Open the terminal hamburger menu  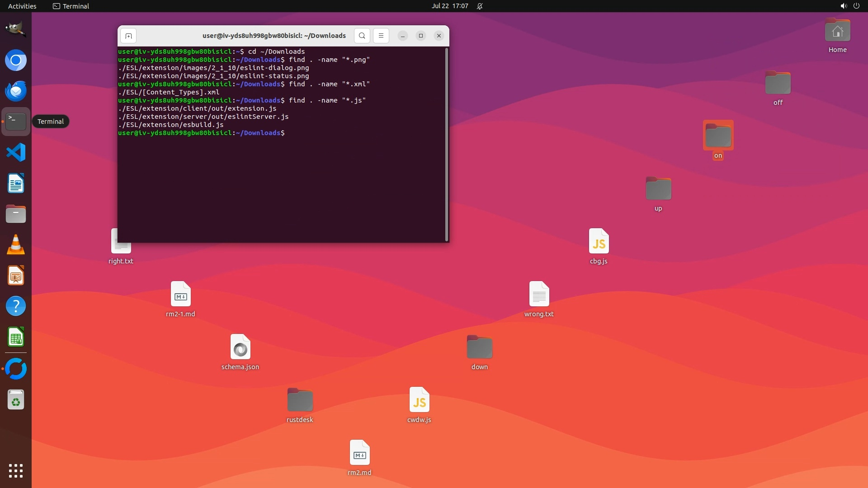(381, 36)
